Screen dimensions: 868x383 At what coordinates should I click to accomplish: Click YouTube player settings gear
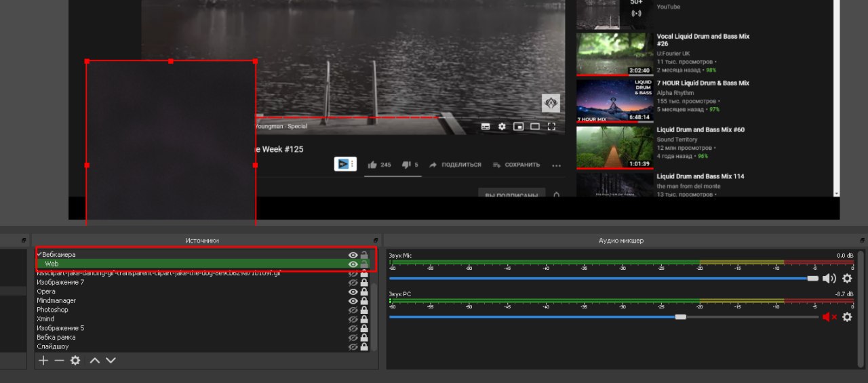(502, 126)
